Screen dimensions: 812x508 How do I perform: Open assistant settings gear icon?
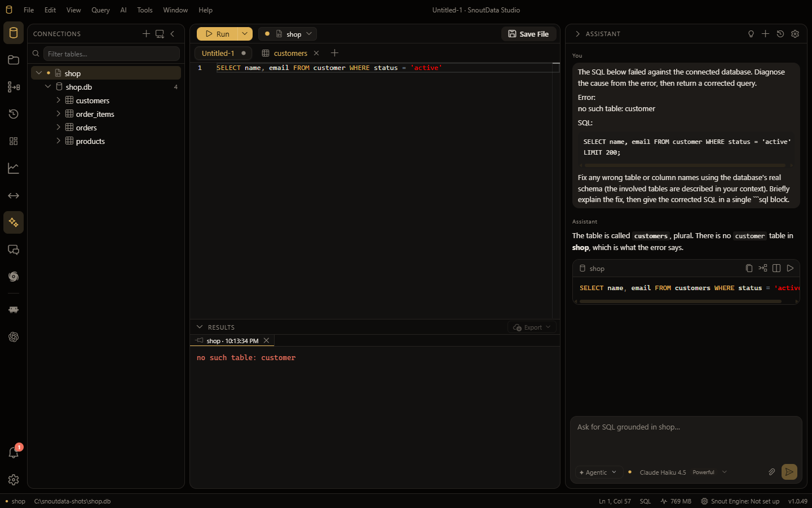[x=795, y=34]
